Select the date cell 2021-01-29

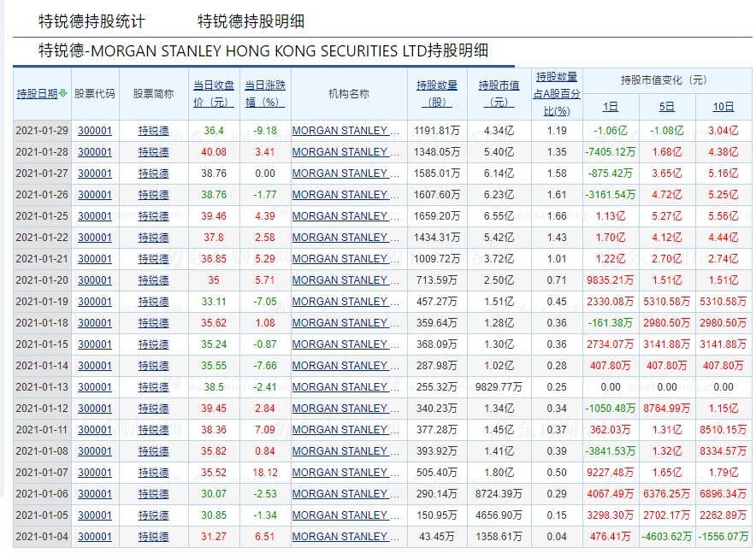tap(42, 131)
